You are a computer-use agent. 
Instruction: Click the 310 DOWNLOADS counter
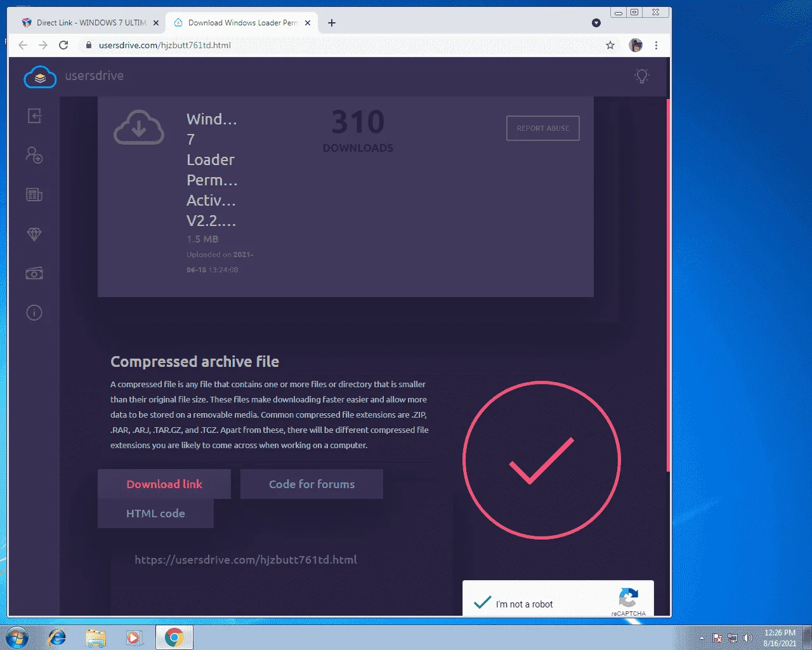coord(358,131)
